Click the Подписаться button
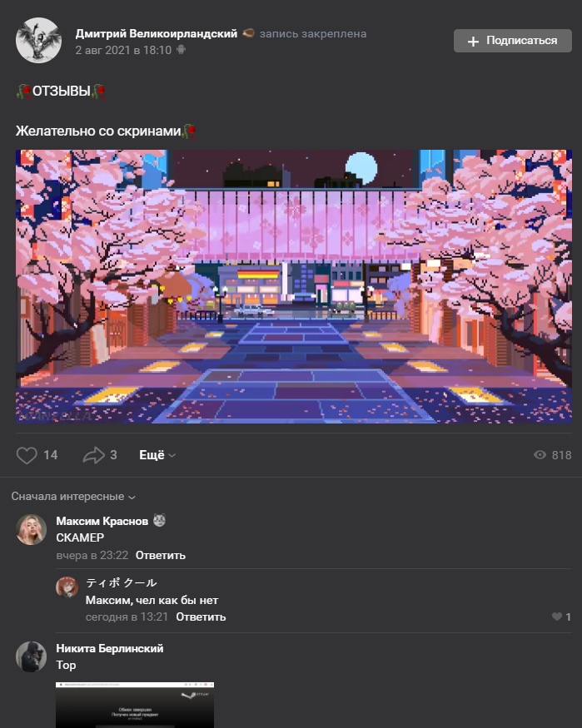Image resolution: width=582 pixels, height=728 pixels. coord(513,41)
